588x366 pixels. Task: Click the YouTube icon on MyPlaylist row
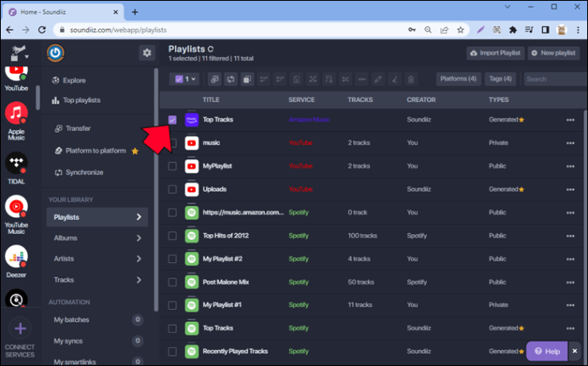pos(192,166)
